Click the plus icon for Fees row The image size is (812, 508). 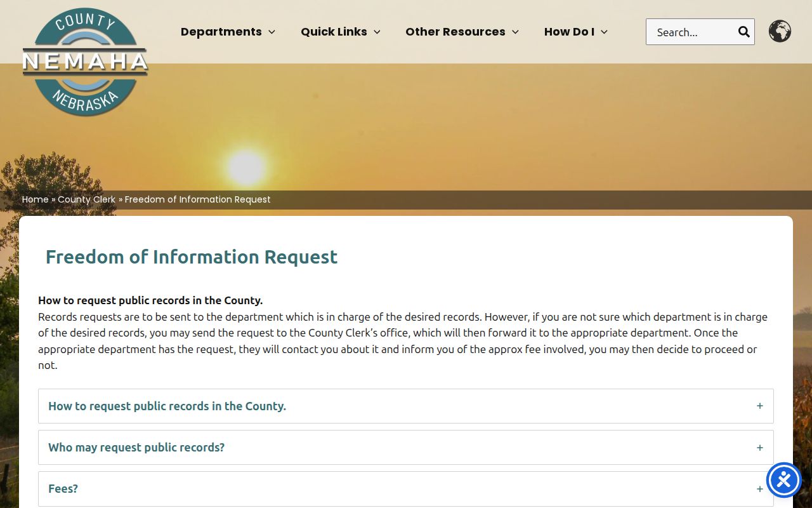point(759,489)
